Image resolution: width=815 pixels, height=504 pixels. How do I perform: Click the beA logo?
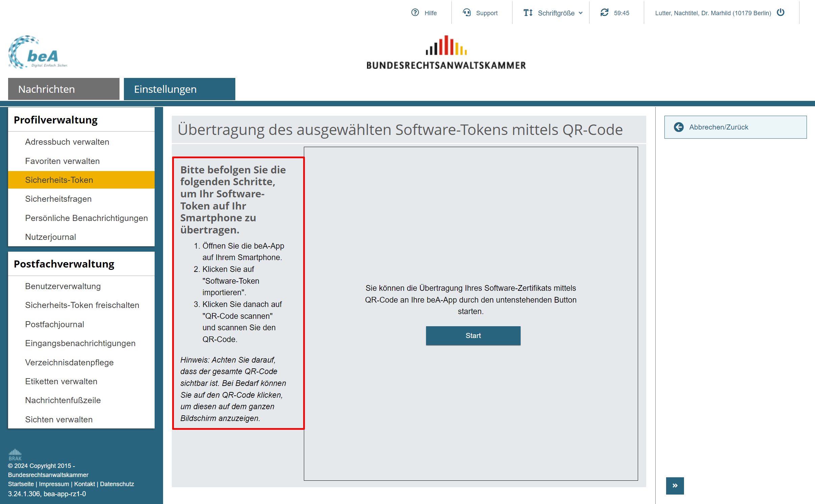coord(38,52)
